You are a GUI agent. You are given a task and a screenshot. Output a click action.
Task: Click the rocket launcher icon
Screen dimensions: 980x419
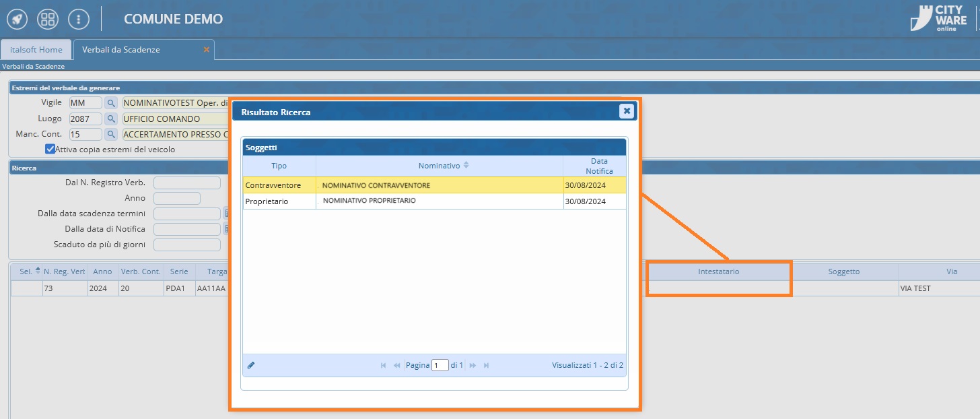point(17,19)
